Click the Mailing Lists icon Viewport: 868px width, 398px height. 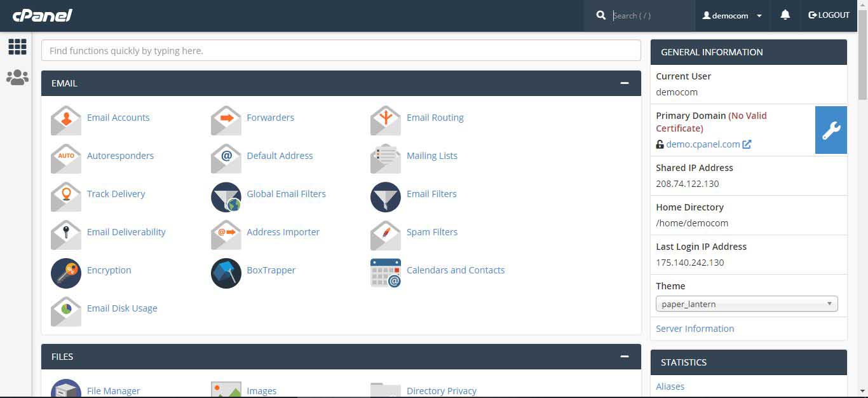point(386,158)
